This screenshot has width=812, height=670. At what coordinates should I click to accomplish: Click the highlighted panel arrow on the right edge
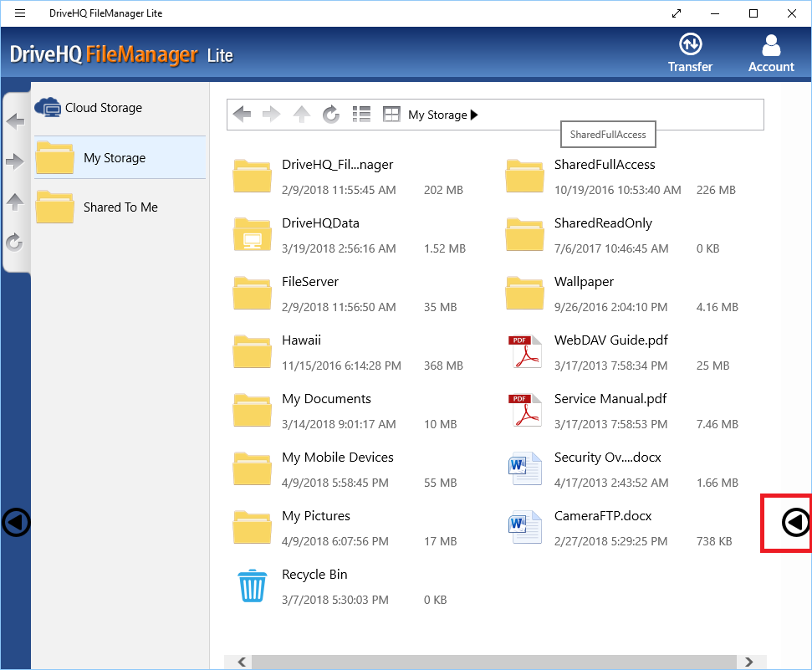tap(786, 523)
